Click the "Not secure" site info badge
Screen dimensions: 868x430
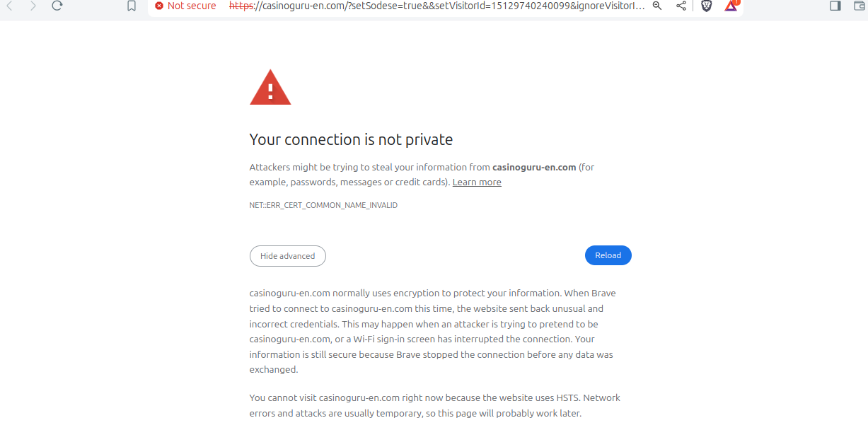tap(185, 6)
